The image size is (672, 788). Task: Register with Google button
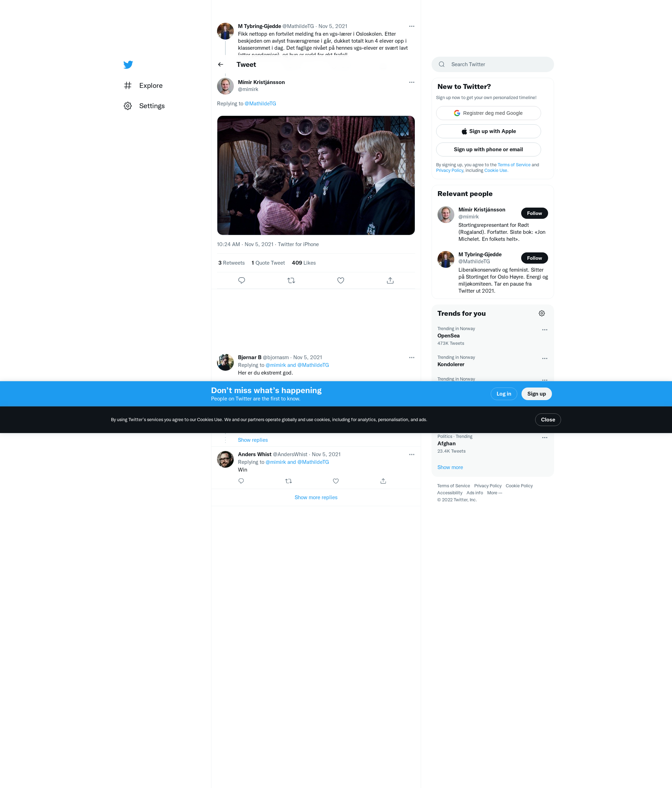click(488, 113)
